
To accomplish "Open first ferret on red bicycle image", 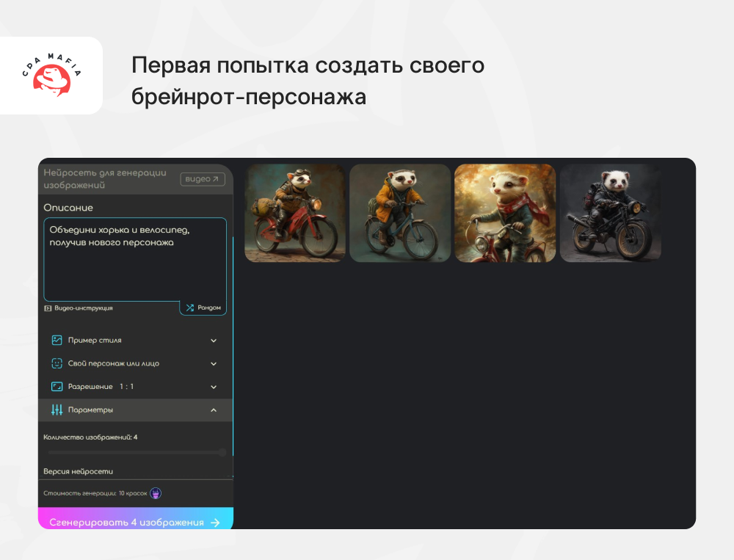I will (x=295, y=213).
